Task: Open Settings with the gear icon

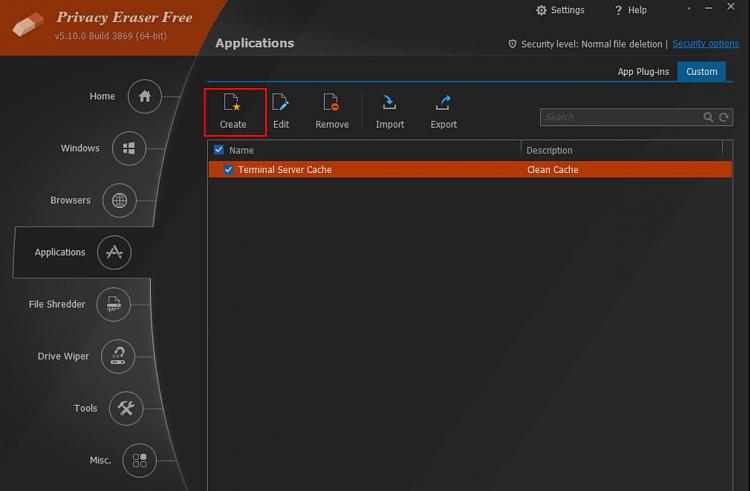Action: point(541,10)
